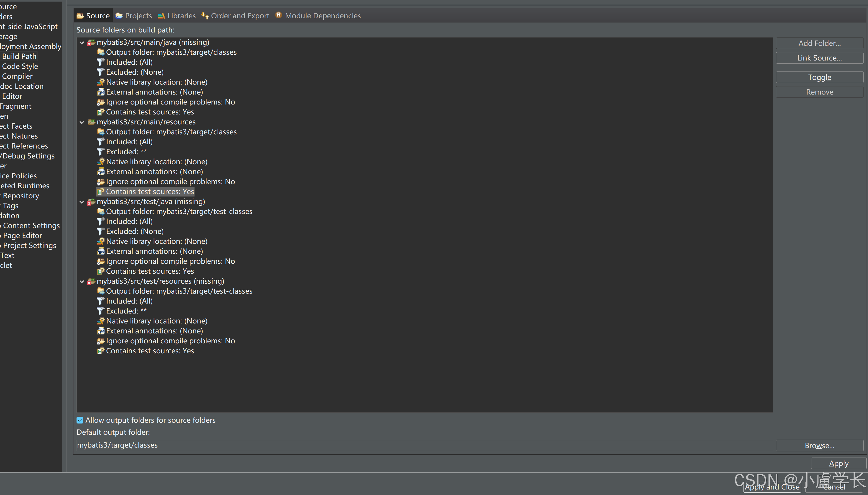Click Native library location icon under src/test/java
The width and height of the screenshot is (868, 495).
(101, 241)
